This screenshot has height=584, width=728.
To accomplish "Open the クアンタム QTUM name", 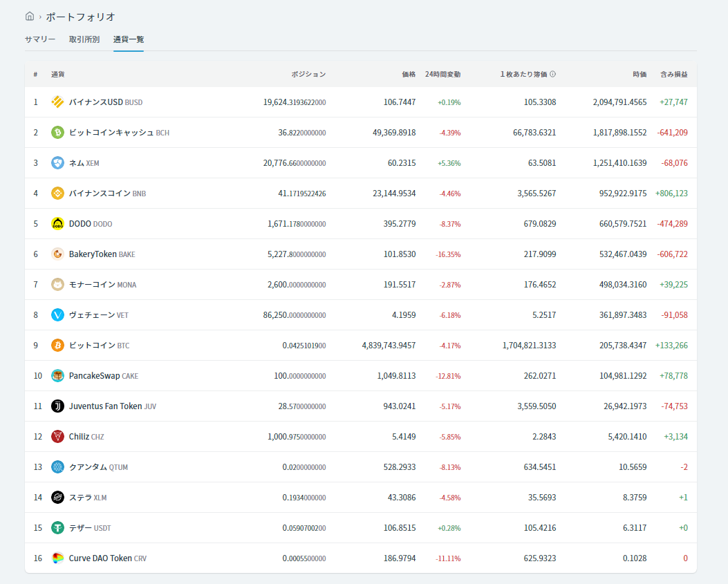I will 98,467.
